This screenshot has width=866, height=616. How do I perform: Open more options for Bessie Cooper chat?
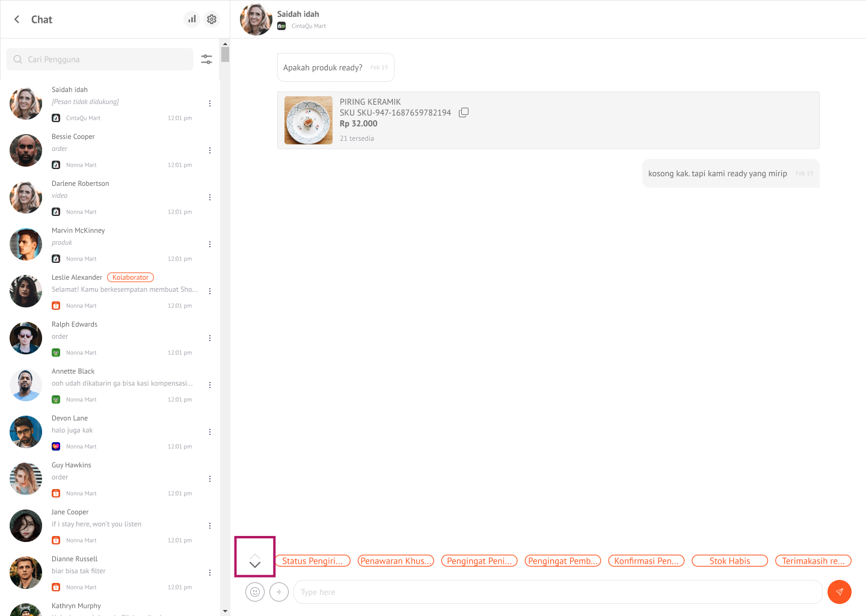210,150
